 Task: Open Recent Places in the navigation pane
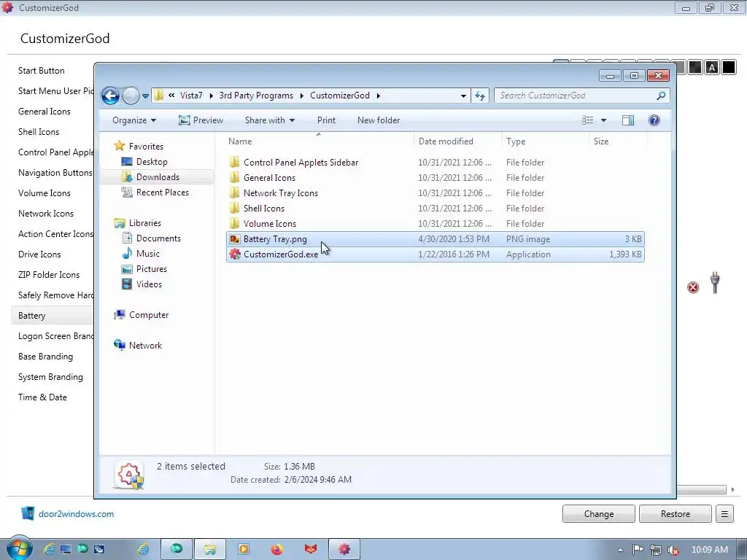click(x=163, y=192)
